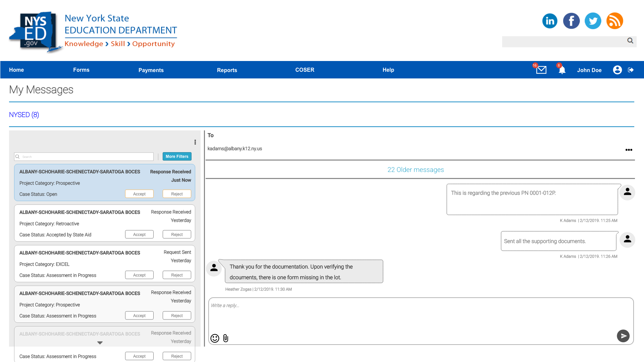Go to the COSER nav tab
This screenshot has height=362, width=644.
305,70
